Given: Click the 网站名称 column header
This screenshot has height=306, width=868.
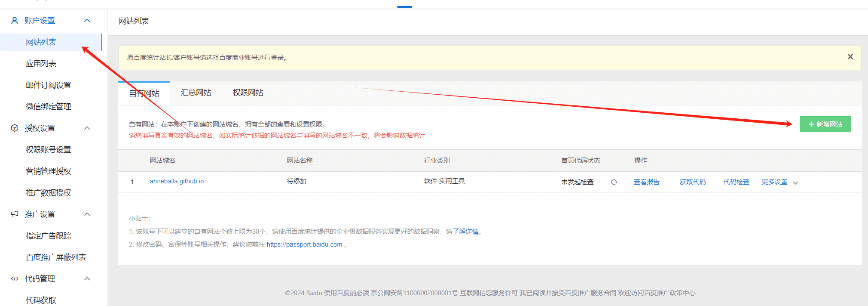Looking at the screenshot, I should (x=300, y=161).
